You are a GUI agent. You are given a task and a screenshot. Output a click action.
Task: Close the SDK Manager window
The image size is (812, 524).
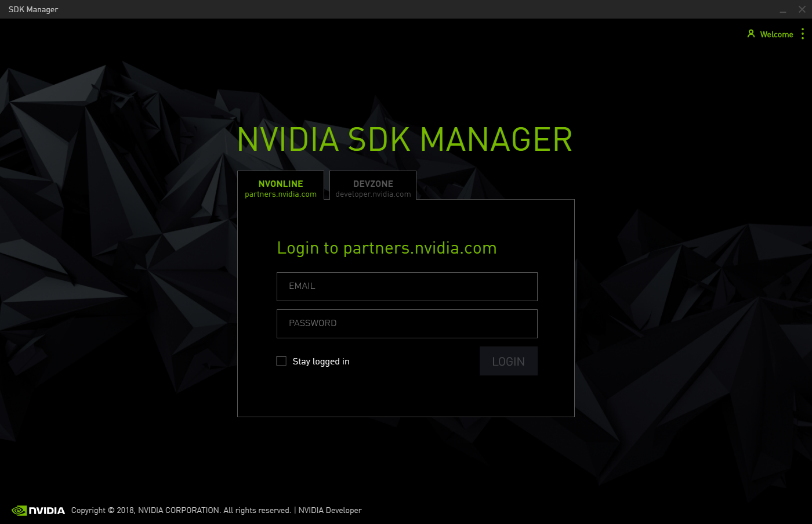(x=802, y=10)
